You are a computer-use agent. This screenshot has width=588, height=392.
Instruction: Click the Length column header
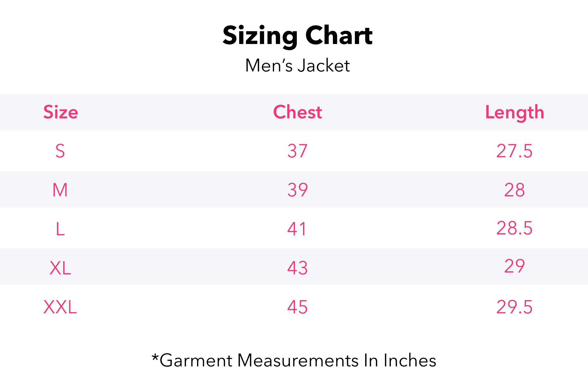514,112
